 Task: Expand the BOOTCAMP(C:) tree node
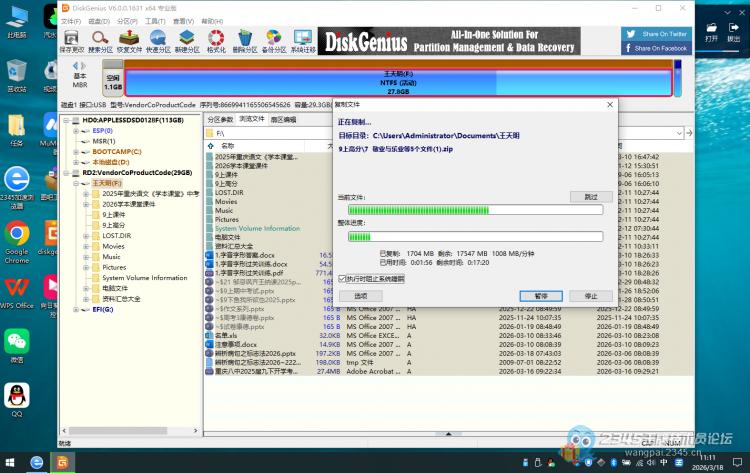(x=77, y=152)
